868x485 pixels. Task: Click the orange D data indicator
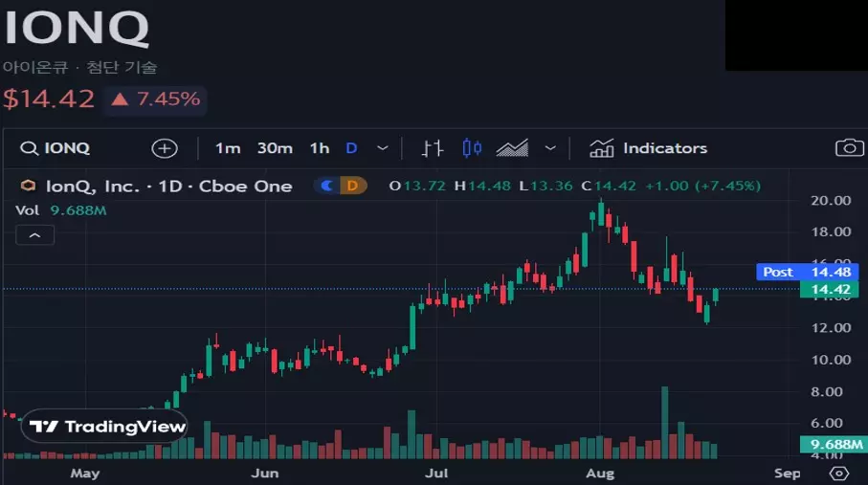[x=352, y=186]
